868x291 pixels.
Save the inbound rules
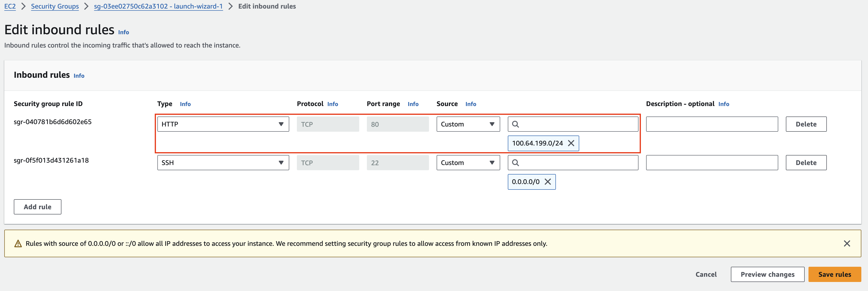(835, 274)
